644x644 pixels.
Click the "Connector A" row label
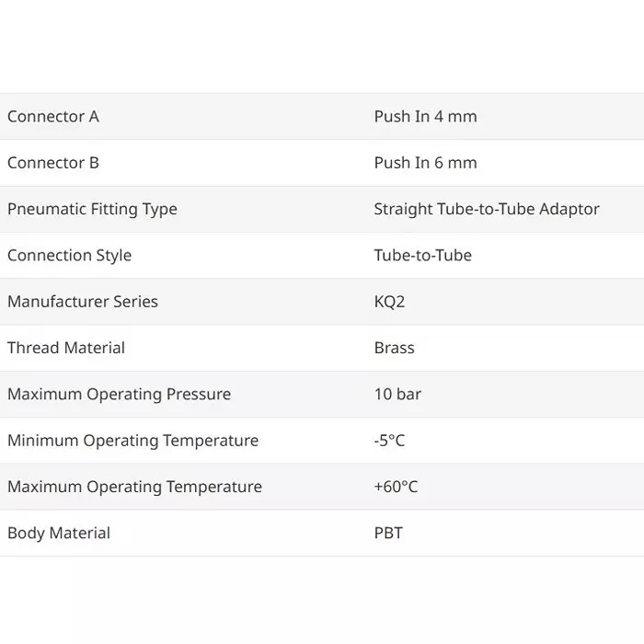point(53,117)
